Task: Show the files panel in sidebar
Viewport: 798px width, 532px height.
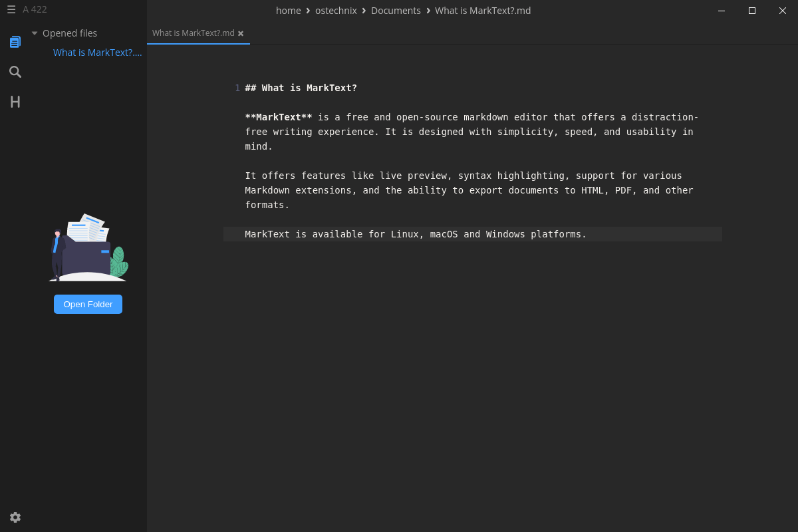Action: pos(15,42)
